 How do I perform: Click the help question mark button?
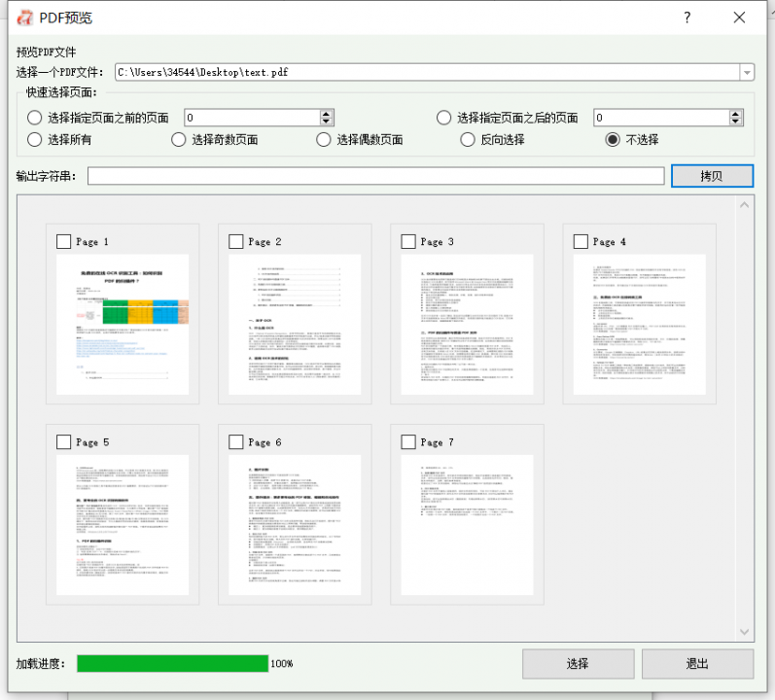click(687, 17)
